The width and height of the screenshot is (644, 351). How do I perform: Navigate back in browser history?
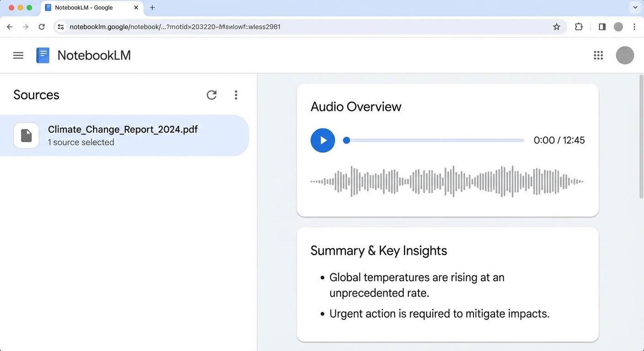point(10,27)
